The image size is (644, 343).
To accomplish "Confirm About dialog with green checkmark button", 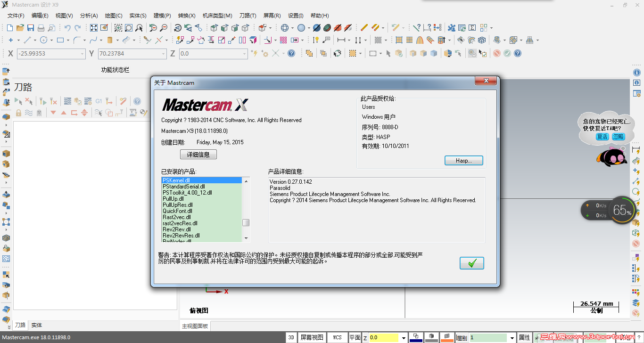I will point(472,263).
